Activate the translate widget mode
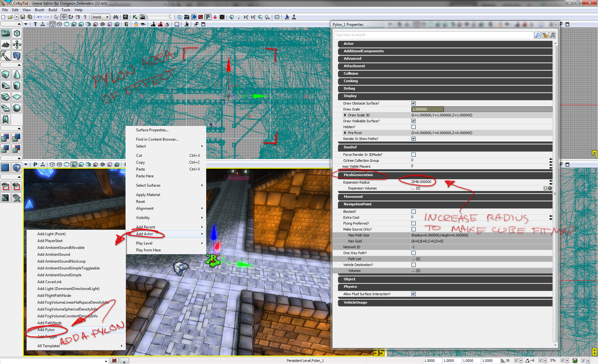 coord(64,17)
